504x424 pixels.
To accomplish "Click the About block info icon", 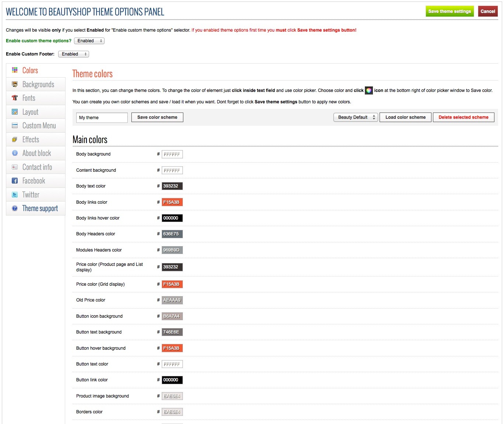I will tap(15, 153).
